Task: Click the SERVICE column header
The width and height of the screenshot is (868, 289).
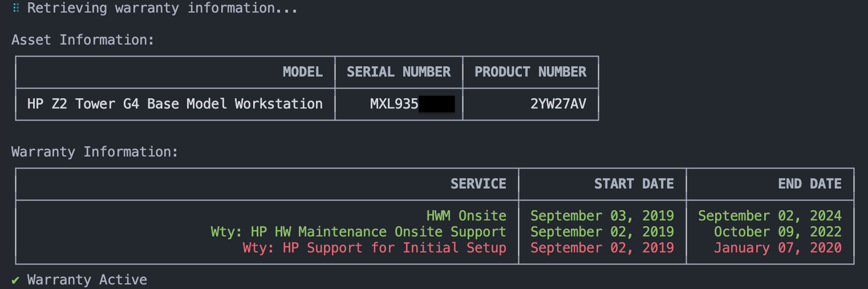Action: click(x=478, y=184)
